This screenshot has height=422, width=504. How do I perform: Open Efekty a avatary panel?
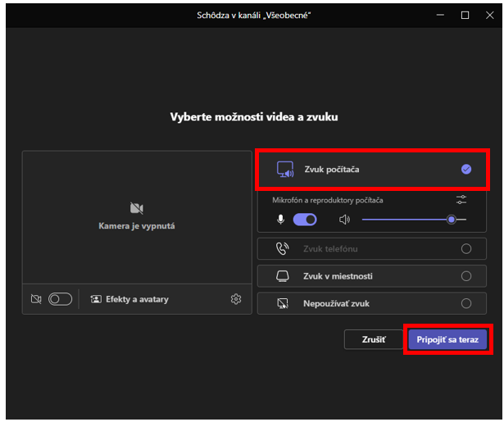pos(129,299)
